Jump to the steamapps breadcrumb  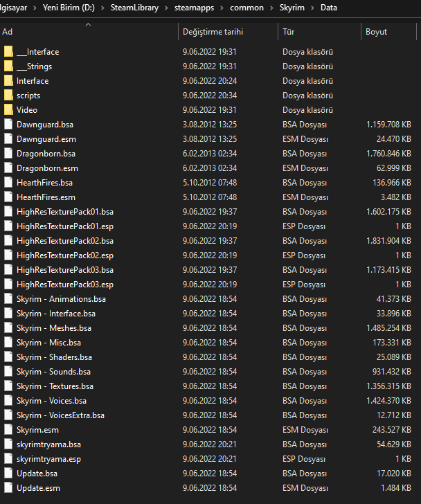[194, 8]
